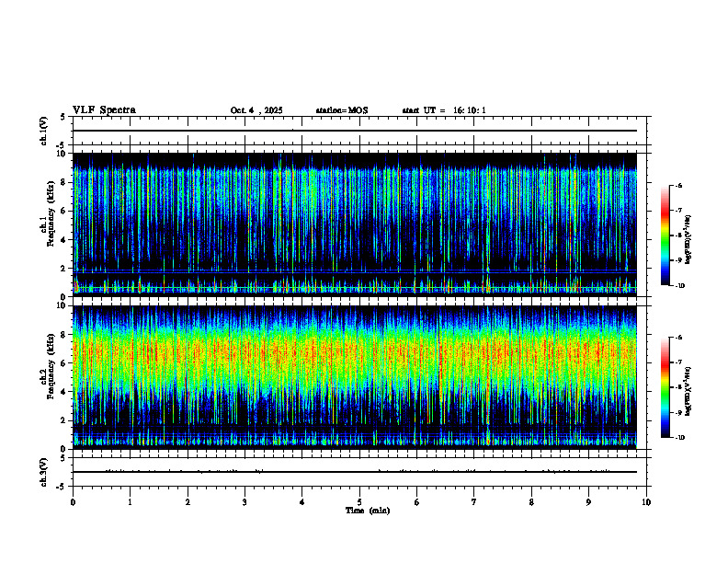This screenshot has height=563, width=728.
Task: Click the "4" kHz tick on ch.2 frequency axis
Action: pyautogui.click(x=64, y=392)
